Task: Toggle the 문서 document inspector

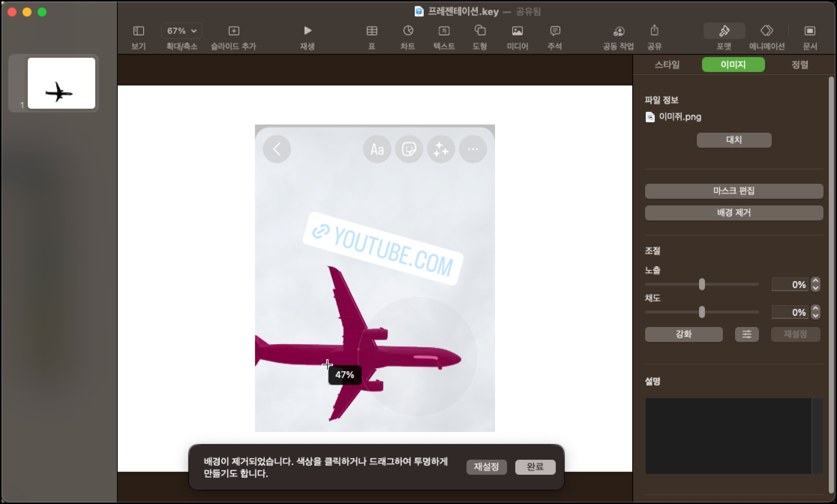Action: pos(810,31)
